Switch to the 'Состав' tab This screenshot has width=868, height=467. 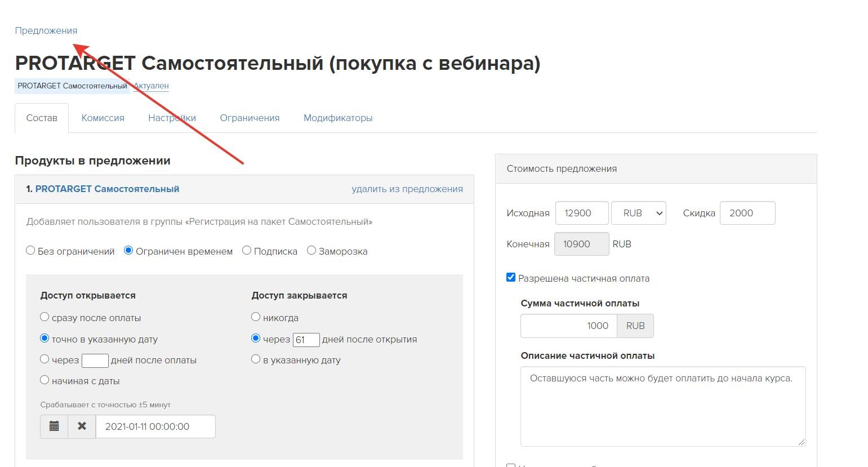tap(42, 118)
